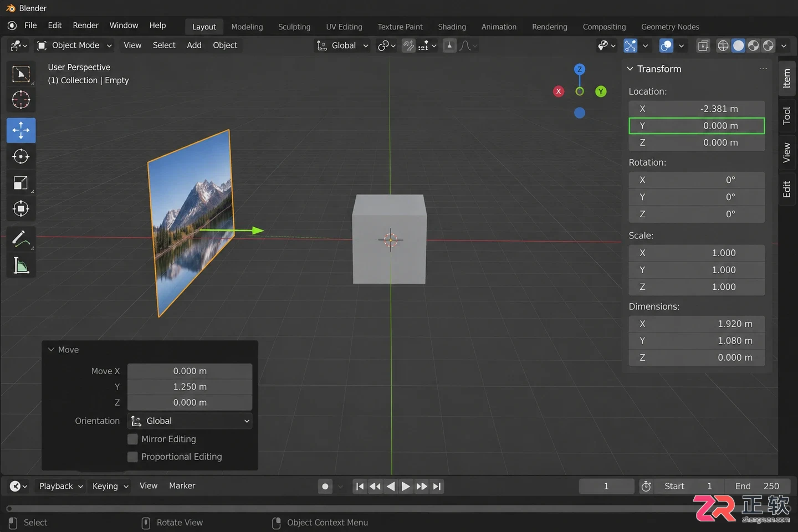Enable the Proportional Editing checkbox

[x=132, y=457]
